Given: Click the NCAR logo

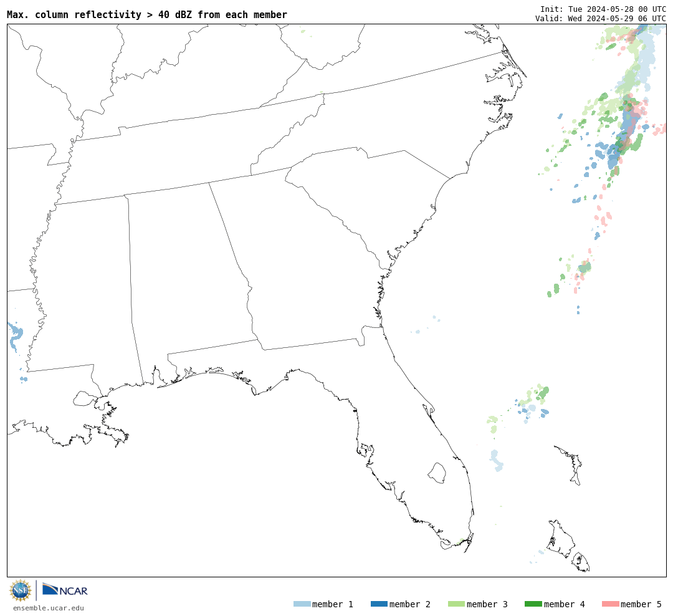Looking at the screenshot, I should tap(65, 589).
